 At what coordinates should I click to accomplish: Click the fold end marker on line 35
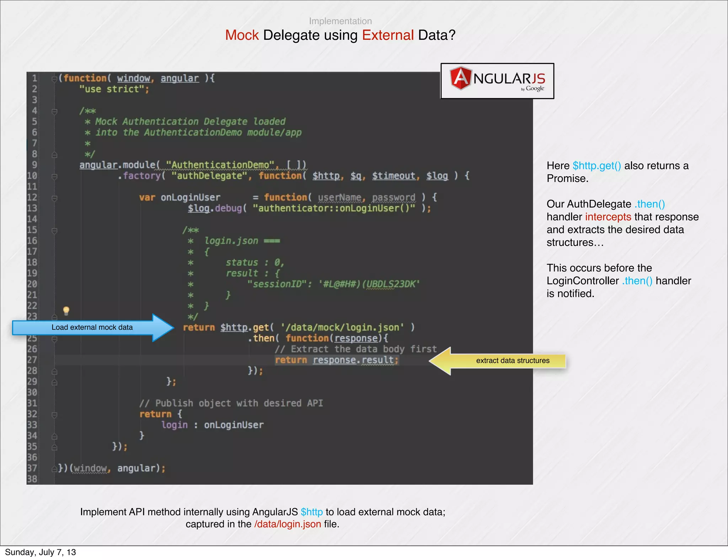pyautogui.click(x=54, y=447)
